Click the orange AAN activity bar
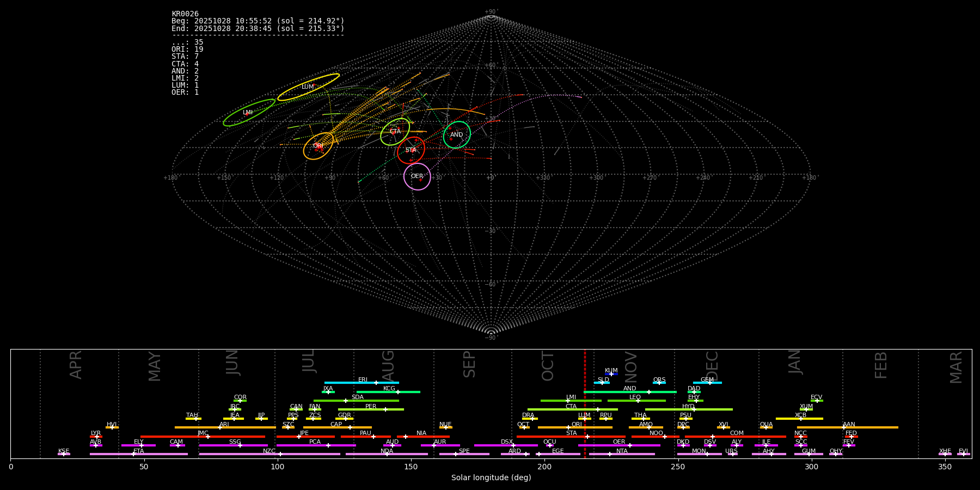 click(x=848, y=427)
